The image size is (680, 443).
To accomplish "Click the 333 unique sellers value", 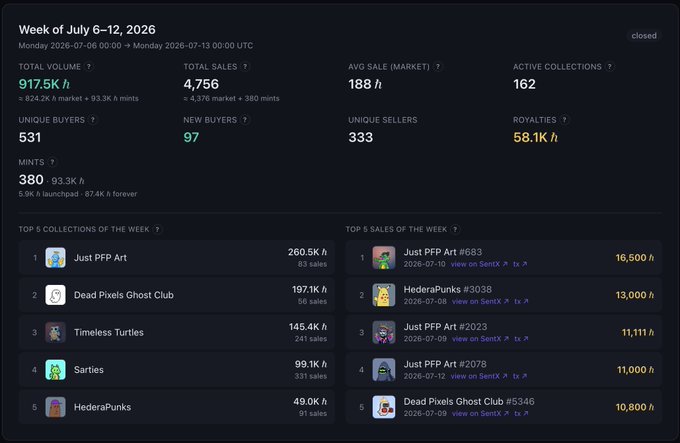I will (x=360, y=137).
